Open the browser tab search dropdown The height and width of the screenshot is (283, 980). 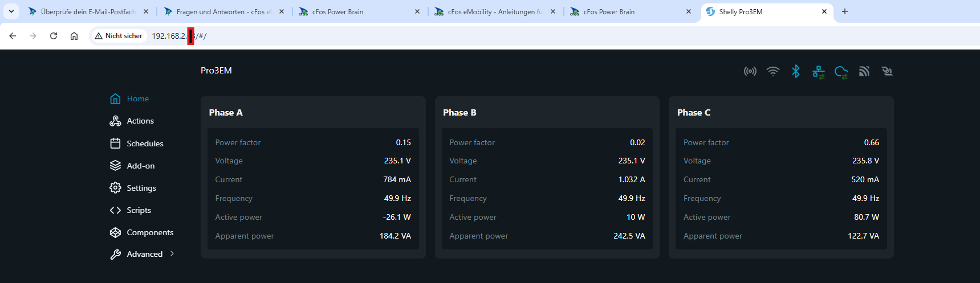point(11,11)
